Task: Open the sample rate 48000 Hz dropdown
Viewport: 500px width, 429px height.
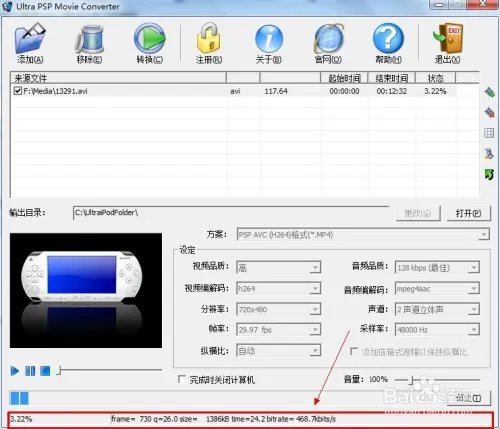Action: [x=473, y=330]
